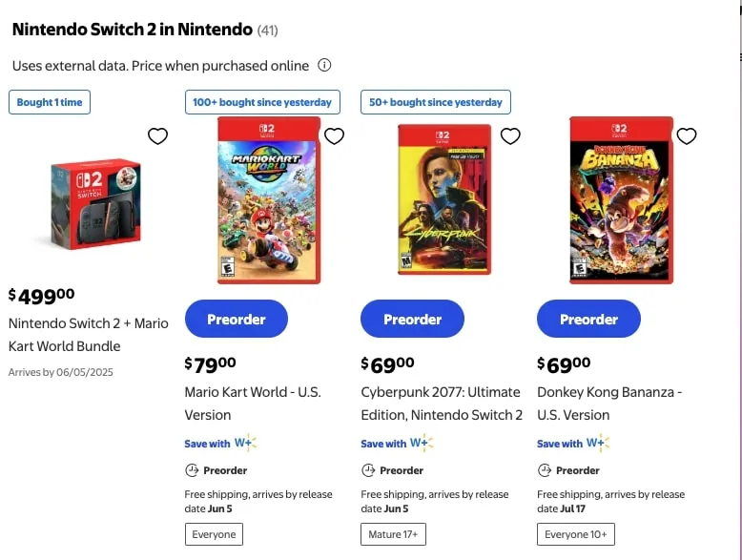This screenshot has width=742, height=560.
Task: Go to Mario Kart World - U.S. Version link
Action: [252, 404]
